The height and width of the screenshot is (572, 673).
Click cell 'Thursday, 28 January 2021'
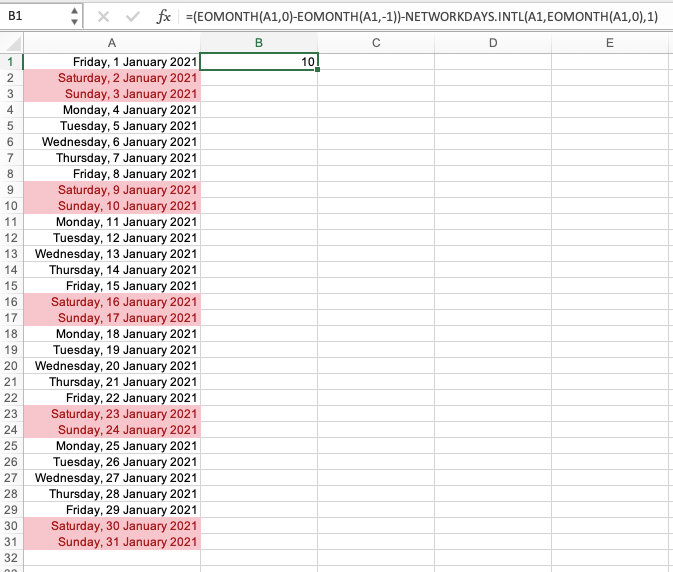(x=112, y=493)
